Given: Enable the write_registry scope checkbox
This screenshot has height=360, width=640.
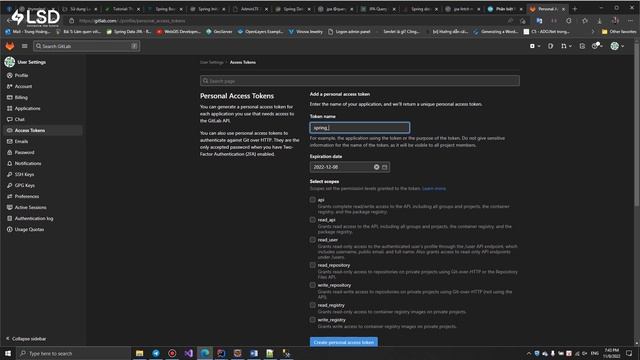Looking at the screenshot, I should coord(313,320).
